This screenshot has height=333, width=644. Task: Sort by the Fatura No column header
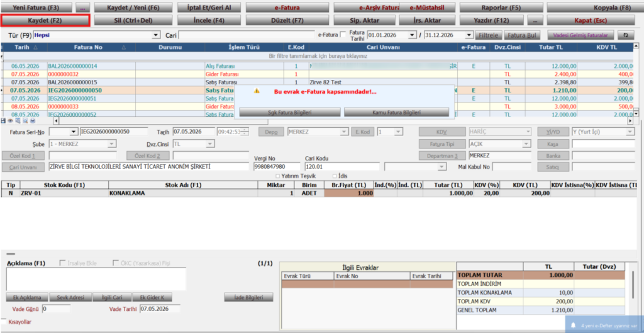coord(91,47)
